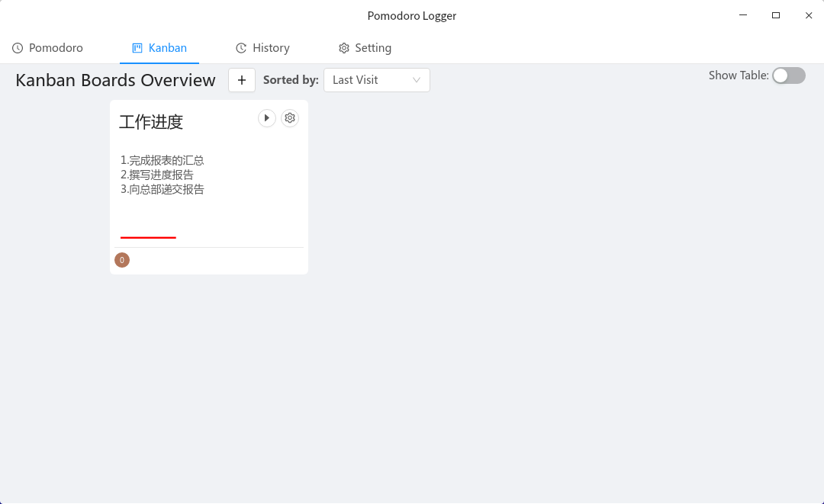Click the clock icon beside Pomodoro
Screen dimensions: 824x504
tap(18, 48)
